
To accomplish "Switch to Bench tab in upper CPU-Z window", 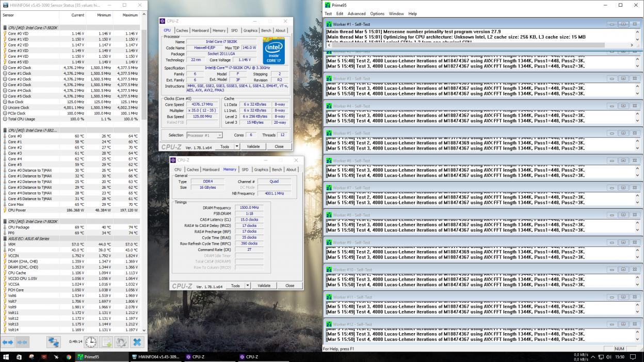I will coord(266,30).
